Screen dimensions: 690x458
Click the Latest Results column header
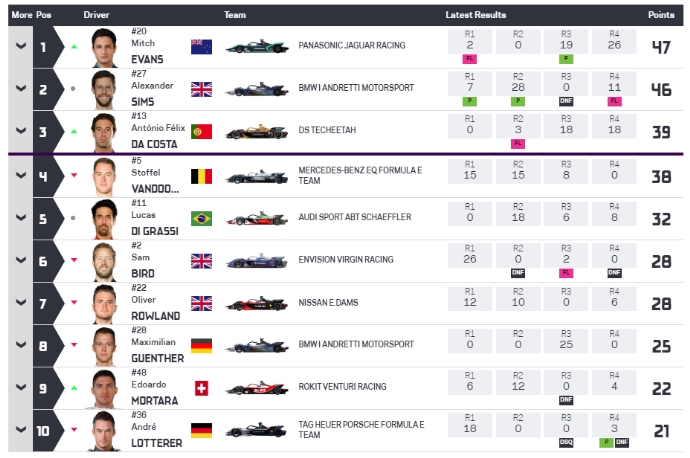[475, 15]
